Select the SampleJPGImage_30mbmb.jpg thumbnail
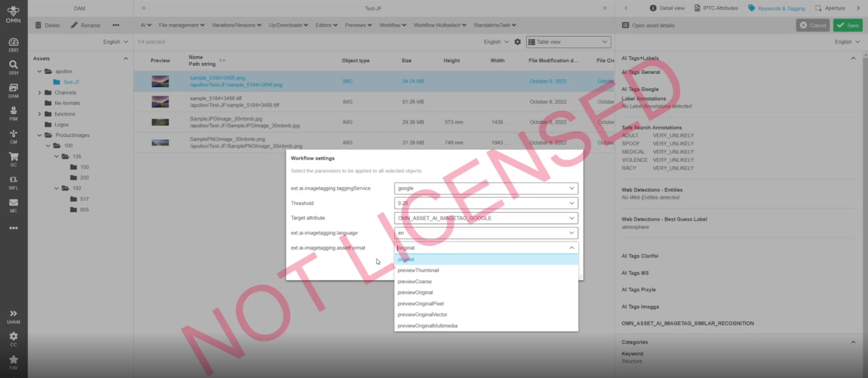This screenshot has width=868, height=378. 160,122
